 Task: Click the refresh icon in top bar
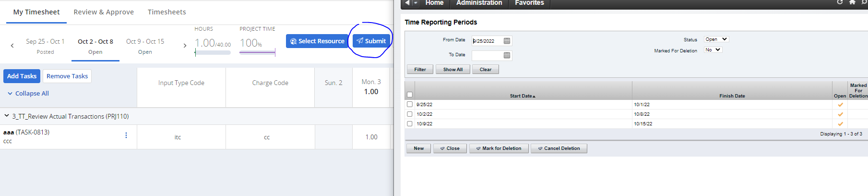(x=840, y=2)
